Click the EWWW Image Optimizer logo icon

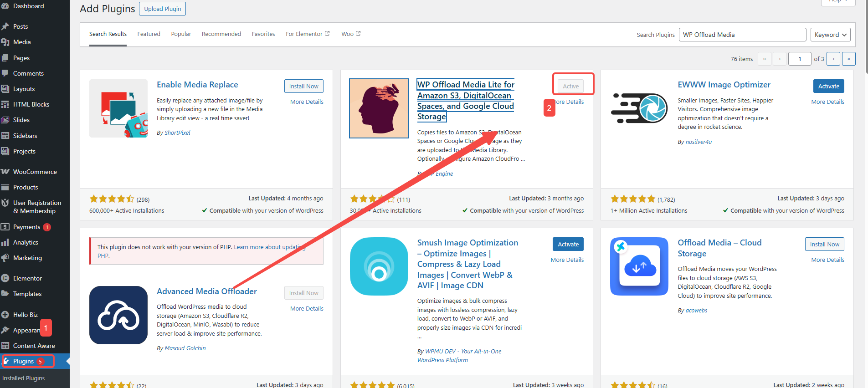point(639,108)
